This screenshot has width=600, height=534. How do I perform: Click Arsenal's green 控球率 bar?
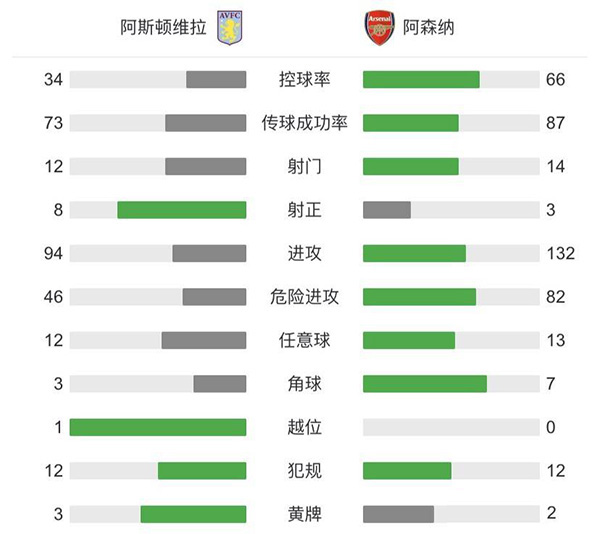tap(421, 80)
